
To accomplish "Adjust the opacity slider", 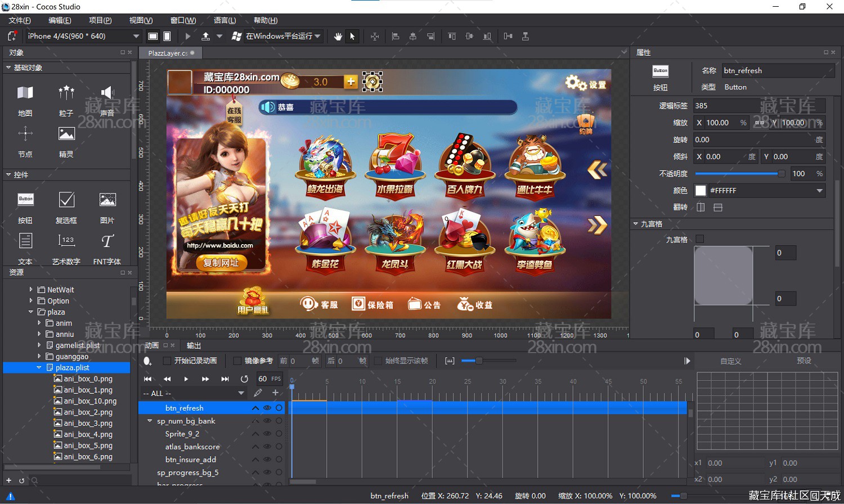I will 740,174.
